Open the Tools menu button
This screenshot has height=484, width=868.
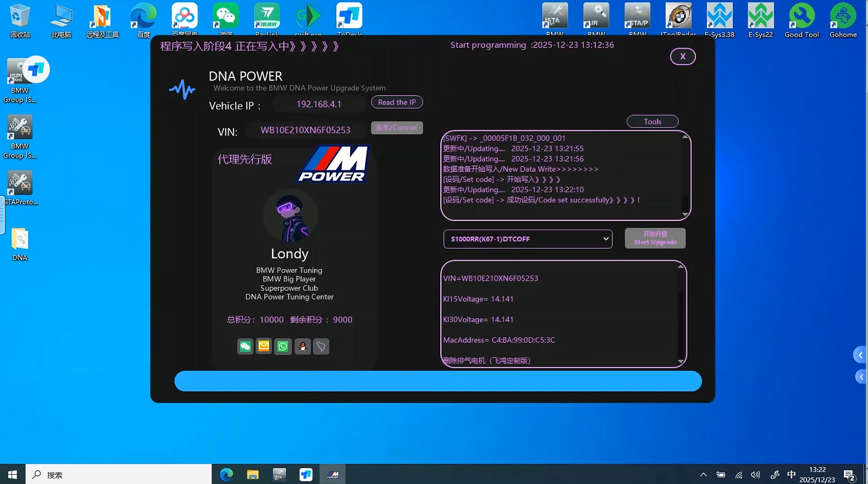(652, 121)
